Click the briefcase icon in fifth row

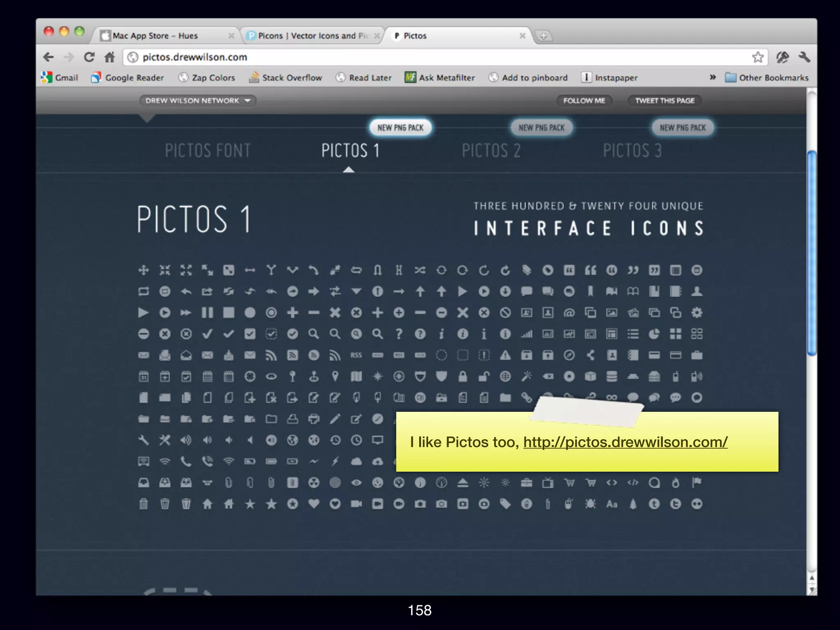click(696, 355)
